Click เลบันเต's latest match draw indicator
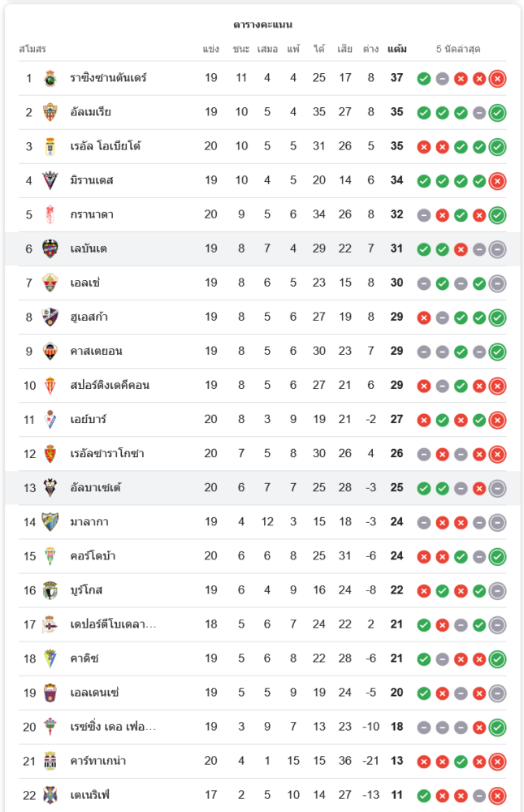This screenshot has width=524, height=812. coord(498,249)
